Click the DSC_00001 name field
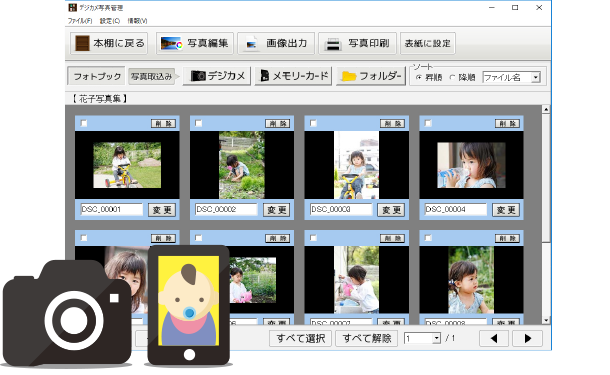This screenshot has height=375, width=610. pyautogui.click(x=112, y=210)
